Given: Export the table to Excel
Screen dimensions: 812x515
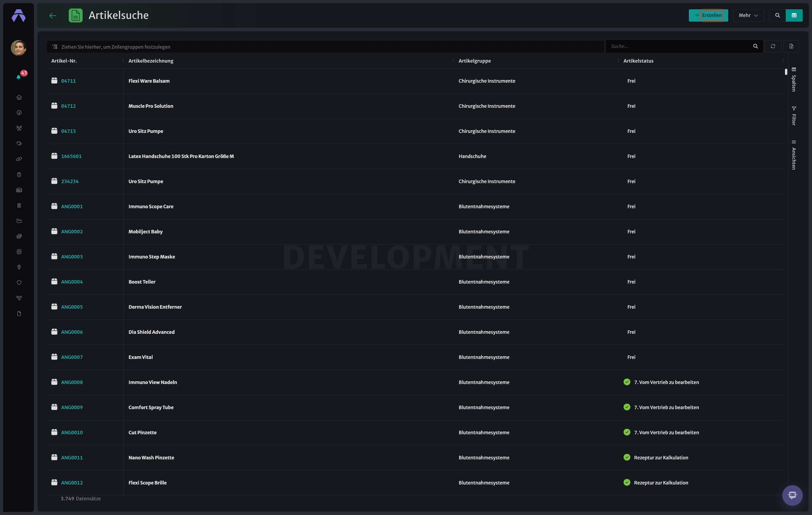Looking at the screenshot, I should pyautogui.click(x=791, y=46).
